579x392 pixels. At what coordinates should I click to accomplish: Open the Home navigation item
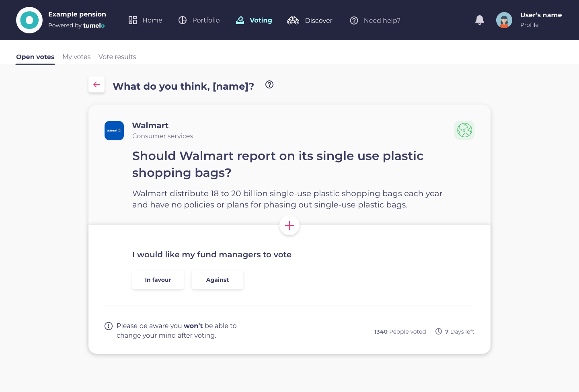[145, 20]
